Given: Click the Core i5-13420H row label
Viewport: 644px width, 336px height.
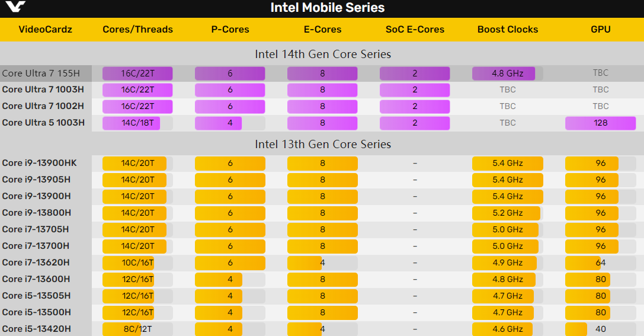Looking at the screenshot, I should 36,329.
